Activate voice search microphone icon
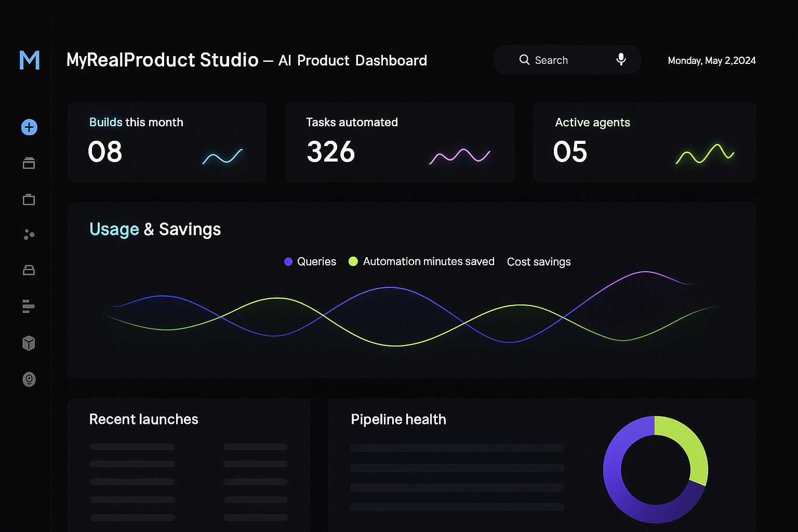Screen dimensions: 798x532 [621, 60]
